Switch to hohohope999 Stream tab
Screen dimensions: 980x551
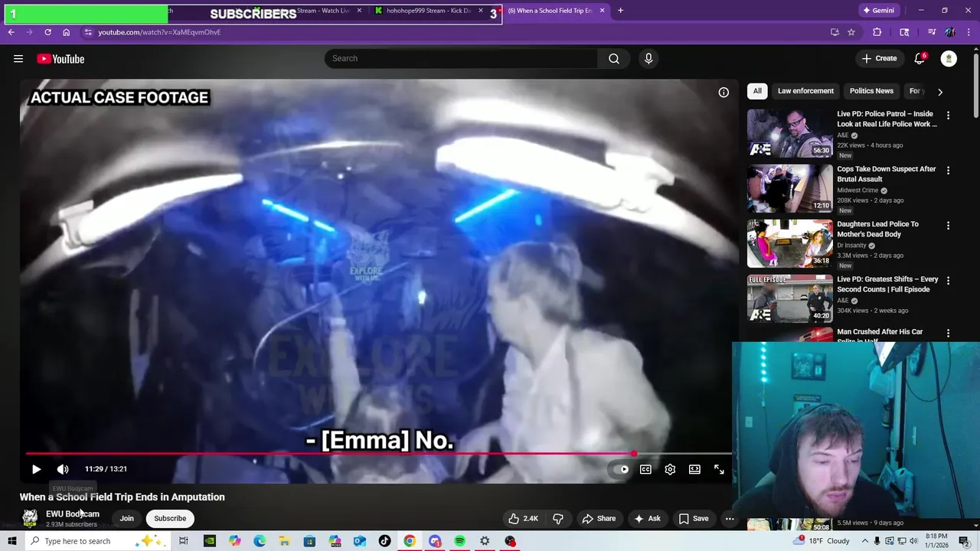428,11
